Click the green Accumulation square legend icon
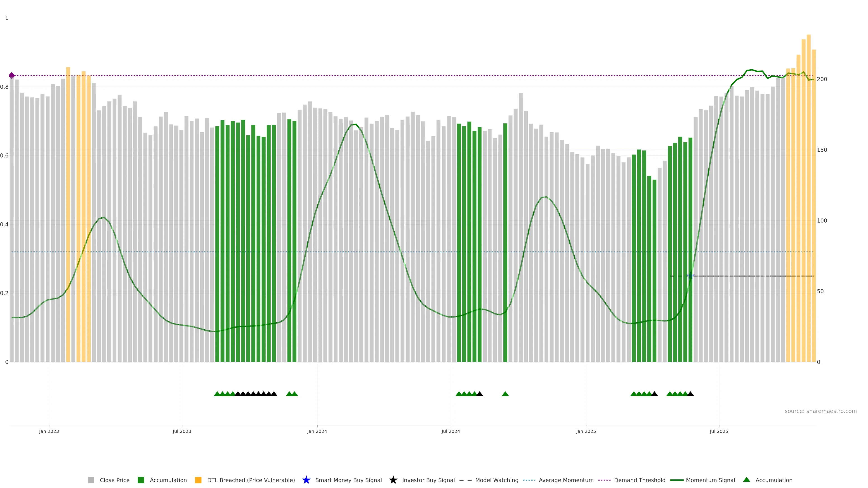 141,480
